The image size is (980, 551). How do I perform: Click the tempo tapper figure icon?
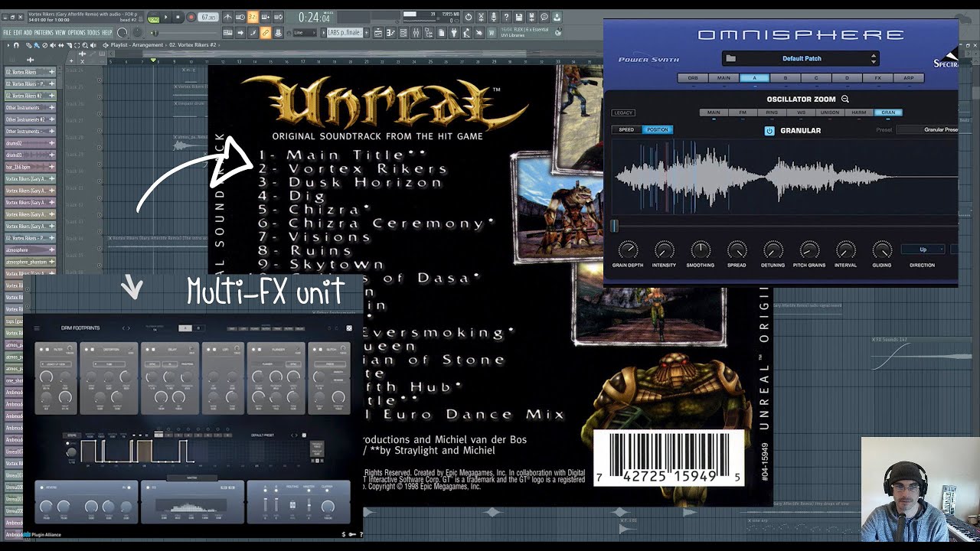(466, 33)
